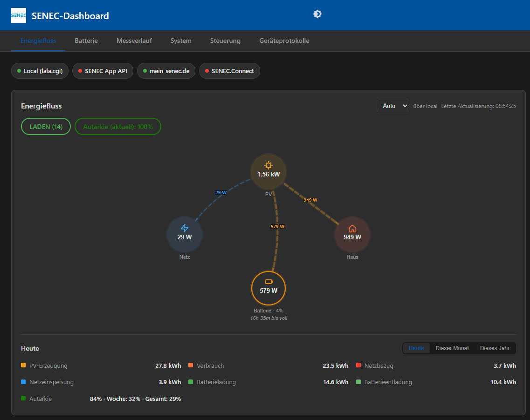Click the Energiefluss card heading
Screen dimensions: 530x420
[x=41, y=106]
